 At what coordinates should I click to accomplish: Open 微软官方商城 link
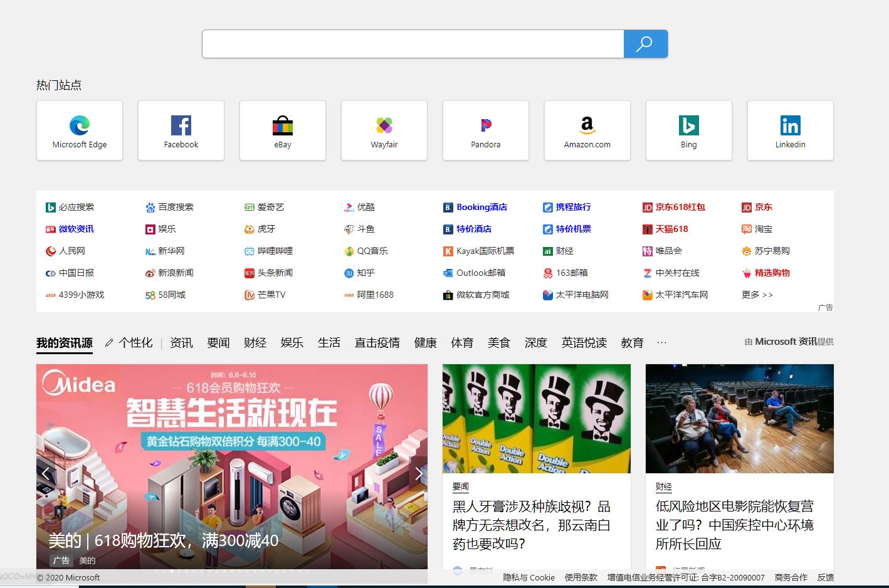coord(476,295)
